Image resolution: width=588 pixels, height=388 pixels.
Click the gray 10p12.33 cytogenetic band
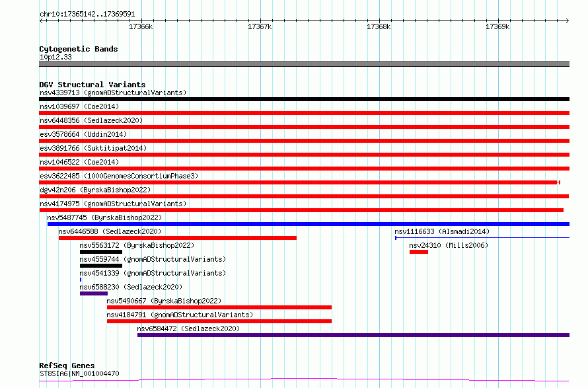point(304,64)
